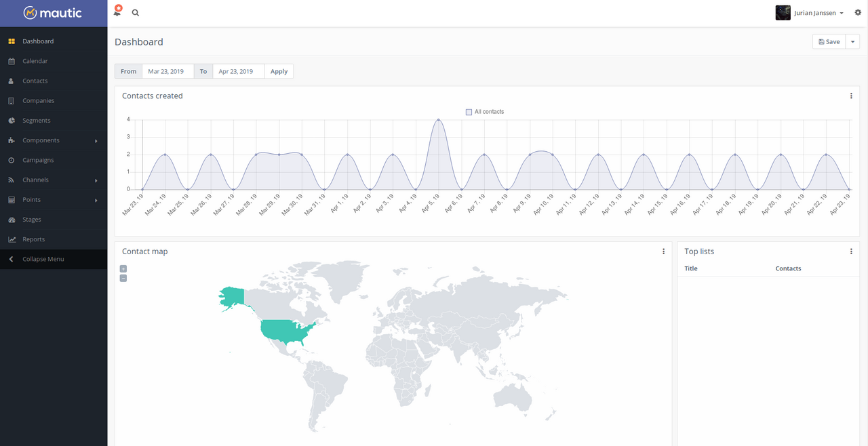Click the From date field
The width and height of the screenshot is (868, 446).
point(167,71)
